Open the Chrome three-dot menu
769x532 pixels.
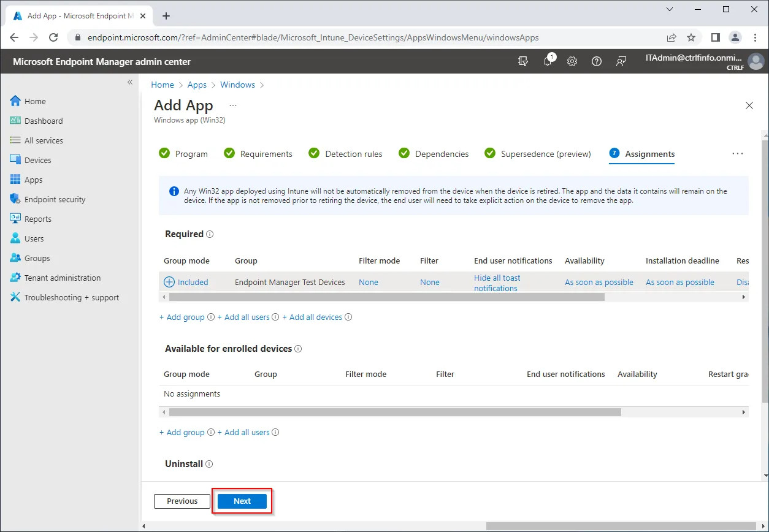[755, 37]
